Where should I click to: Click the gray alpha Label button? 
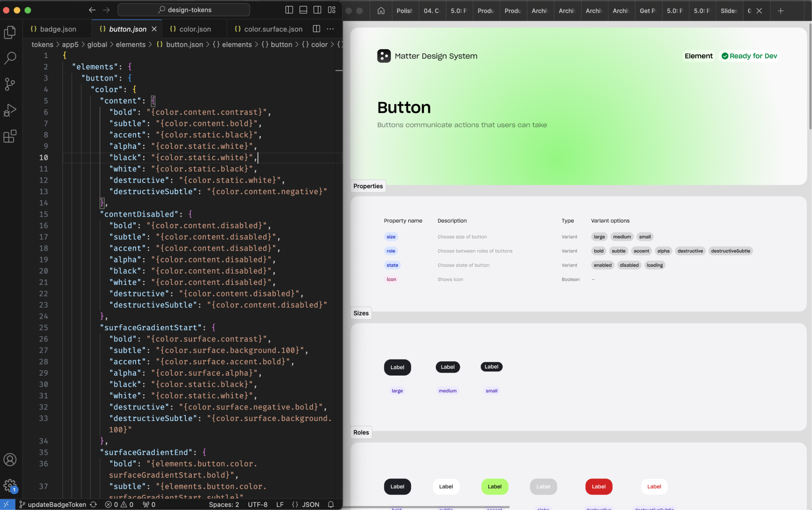pyautogui.click(x=543, y=487)
